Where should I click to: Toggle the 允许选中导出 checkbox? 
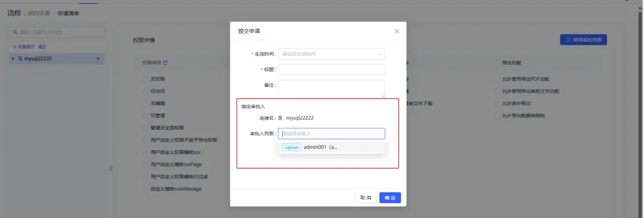pyautogui.click(x=497, y=104)
